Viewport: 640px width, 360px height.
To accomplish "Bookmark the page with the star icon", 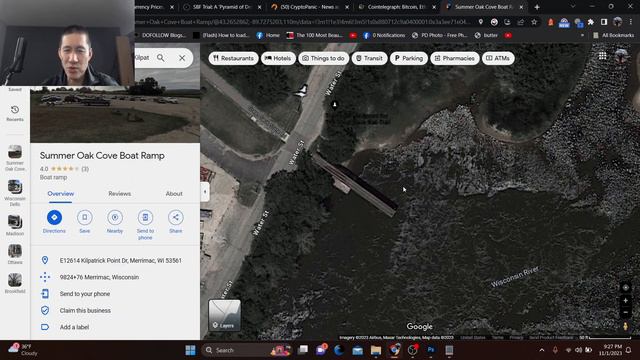I will pos(534,22).
